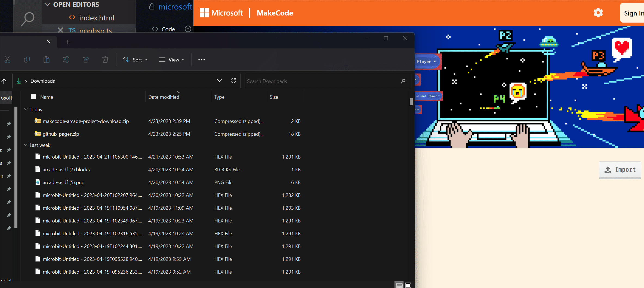Open the Player dropdown block in MakeCode
The image size is (644, 288).
tap(426, 61)
